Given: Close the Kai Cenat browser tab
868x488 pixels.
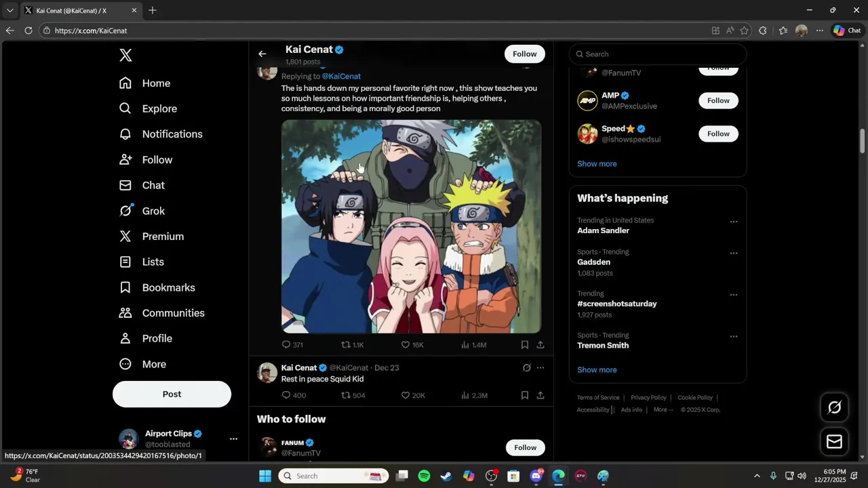Looking at the screenshot, I should pos(134,10).
